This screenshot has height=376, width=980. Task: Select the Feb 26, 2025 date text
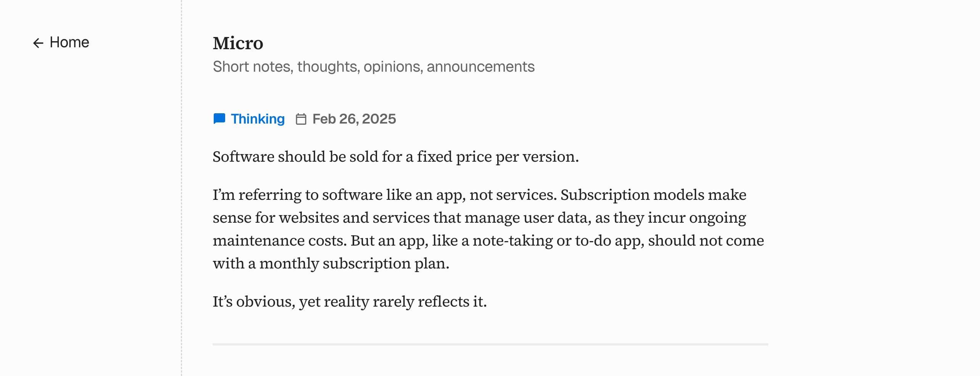click(x=354, y=119)
